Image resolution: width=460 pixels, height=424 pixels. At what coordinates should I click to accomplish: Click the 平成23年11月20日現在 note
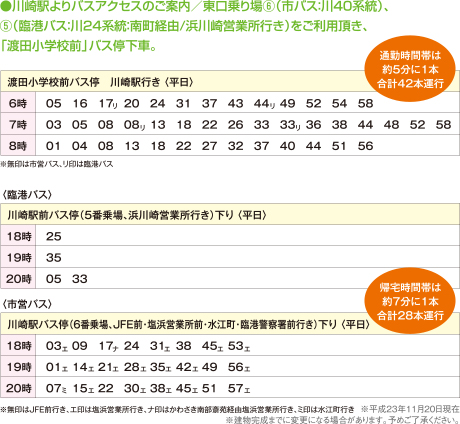[x=410, y=409]
